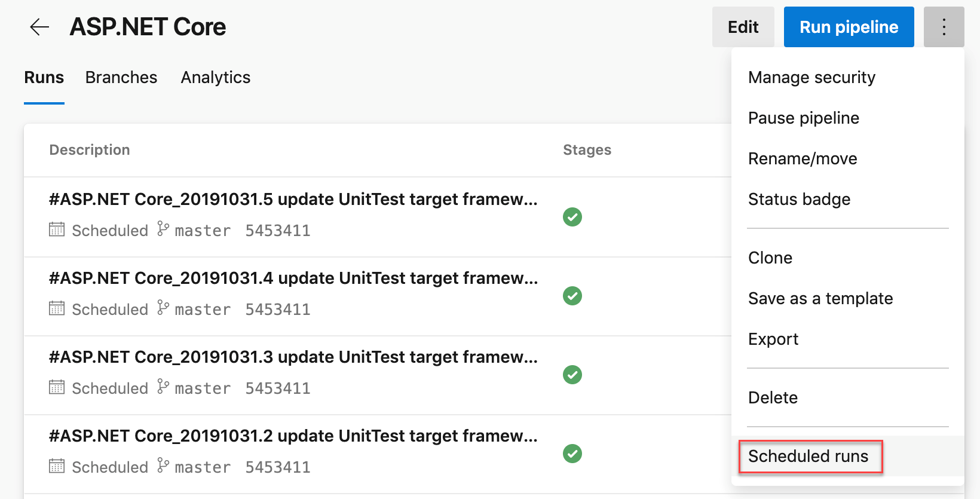Open the three-dots more options menu
The width and height of the screenshot is (980, 499).
944,26
